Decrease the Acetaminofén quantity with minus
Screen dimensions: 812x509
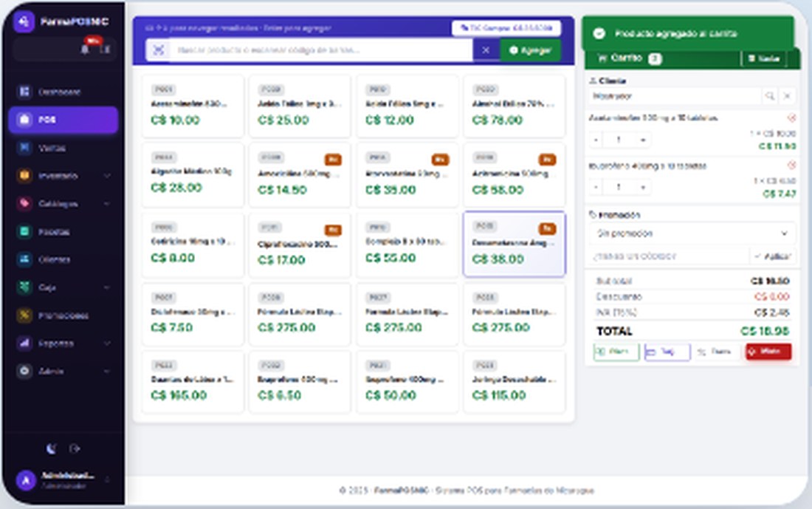coord(596,140)
